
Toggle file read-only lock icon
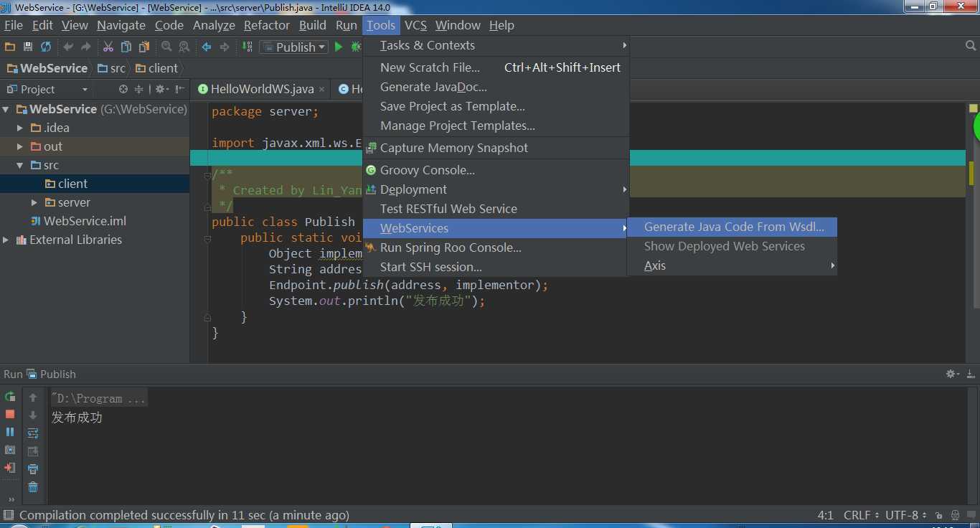[x=939, y=515]
